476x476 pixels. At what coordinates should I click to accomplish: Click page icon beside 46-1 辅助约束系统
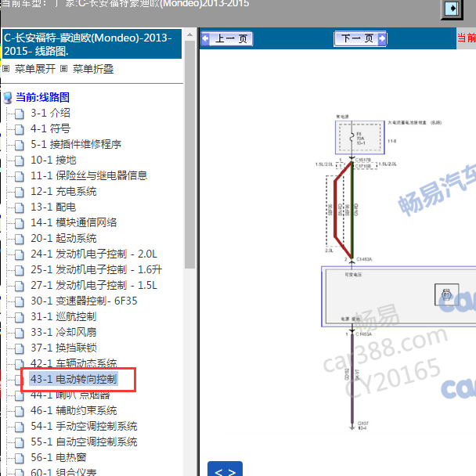[x=20, y=412]
